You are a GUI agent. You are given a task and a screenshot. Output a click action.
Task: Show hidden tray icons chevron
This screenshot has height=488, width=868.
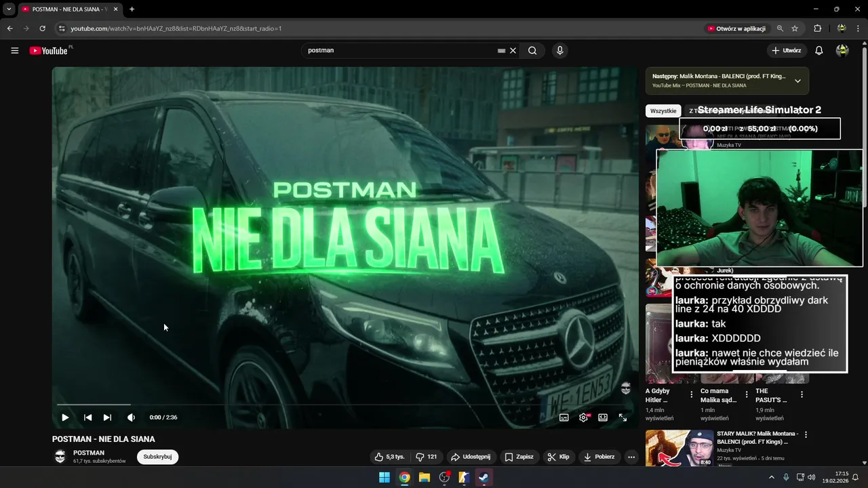coord(771,477)
